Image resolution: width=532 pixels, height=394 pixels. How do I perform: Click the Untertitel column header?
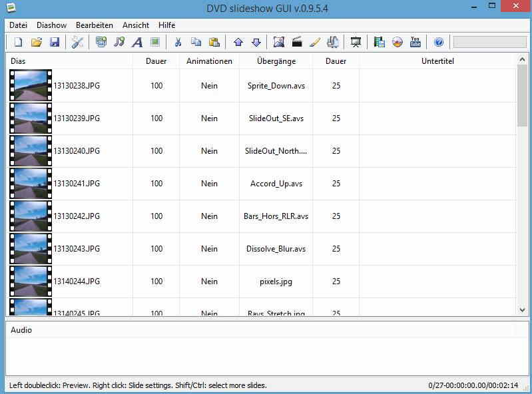click(x=437, y=61)
